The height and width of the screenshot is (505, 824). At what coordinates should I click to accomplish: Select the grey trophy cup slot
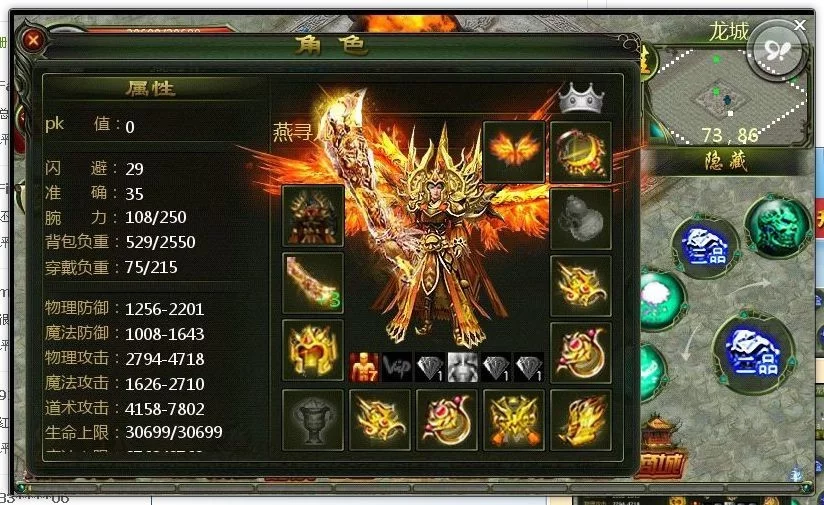tap(313, 420)
